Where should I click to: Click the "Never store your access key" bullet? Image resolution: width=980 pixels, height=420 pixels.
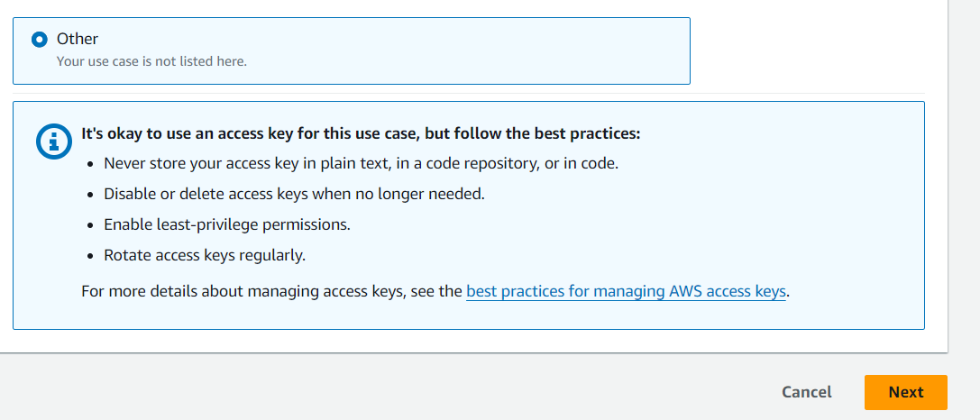pyautogui.click(x=362, y=163)
